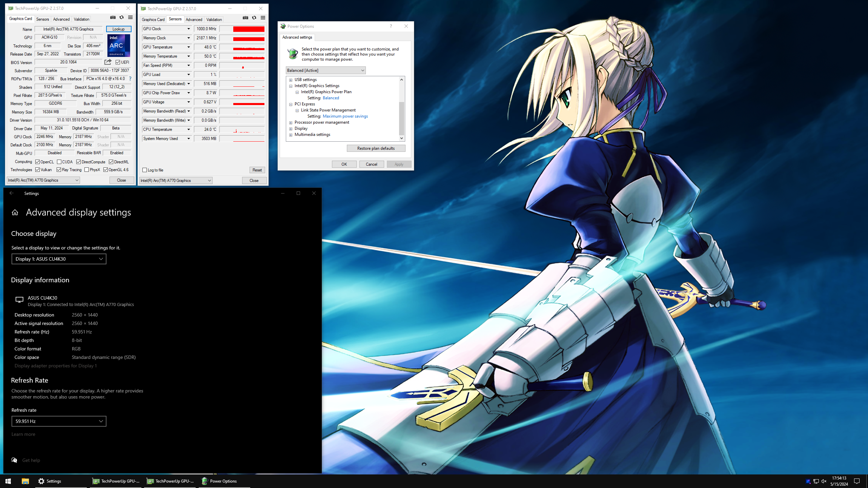Open the 59.951 Hz refresh rate dropdown
The image size is (868, 488).
click(59, 421)
